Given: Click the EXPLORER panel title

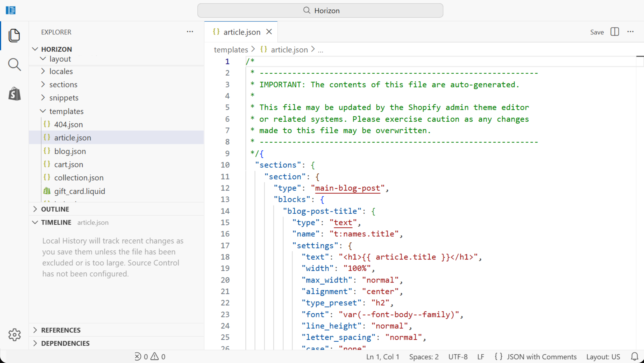Looking at the screenshot, I should (x=56, y=32).
